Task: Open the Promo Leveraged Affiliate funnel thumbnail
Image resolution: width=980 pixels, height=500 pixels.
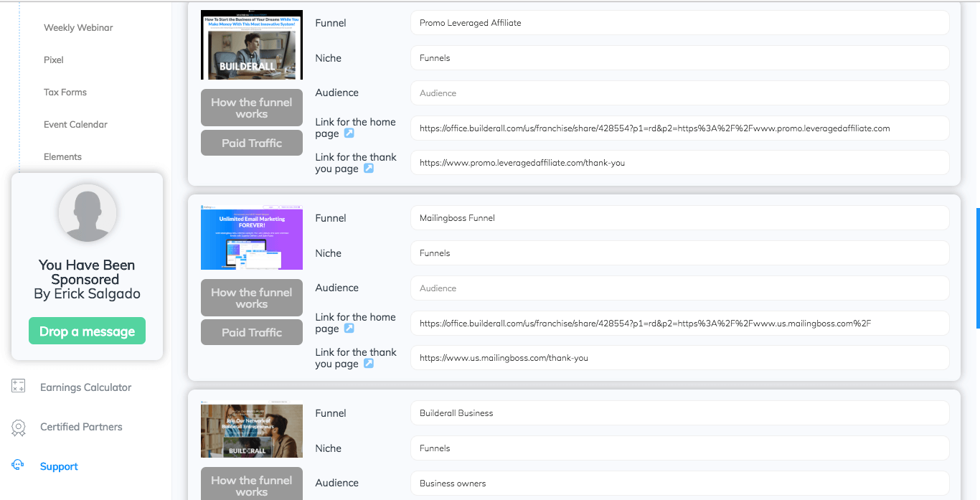Action: pyautogui.click(x=252, y=44)
